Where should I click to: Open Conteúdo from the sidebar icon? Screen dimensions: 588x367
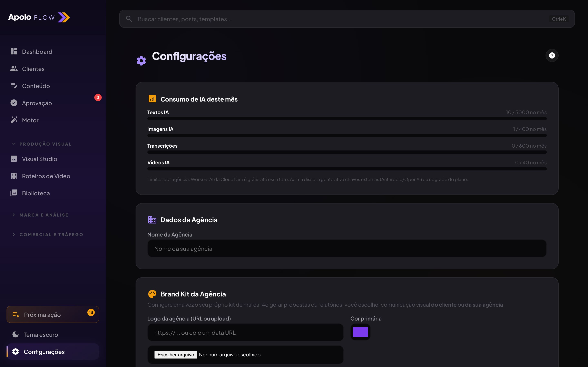[14, 86]
